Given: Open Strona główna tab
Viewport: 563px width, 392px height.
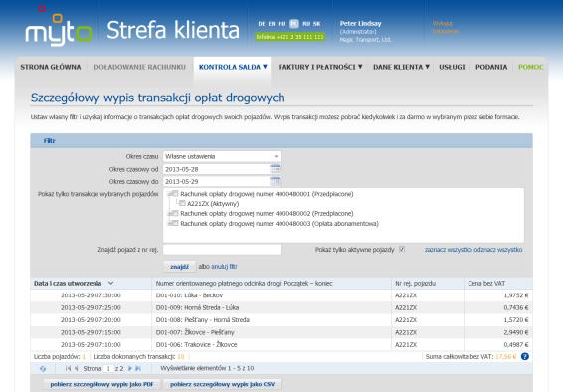Looking at the screenshot, I should tap(51, 67).
